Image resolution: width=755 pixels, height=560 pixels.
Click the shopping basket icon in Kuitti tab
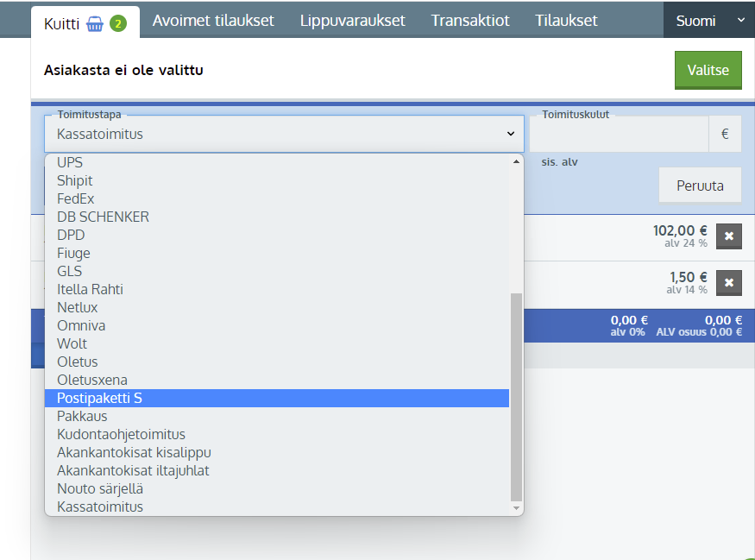click(94, 23)
